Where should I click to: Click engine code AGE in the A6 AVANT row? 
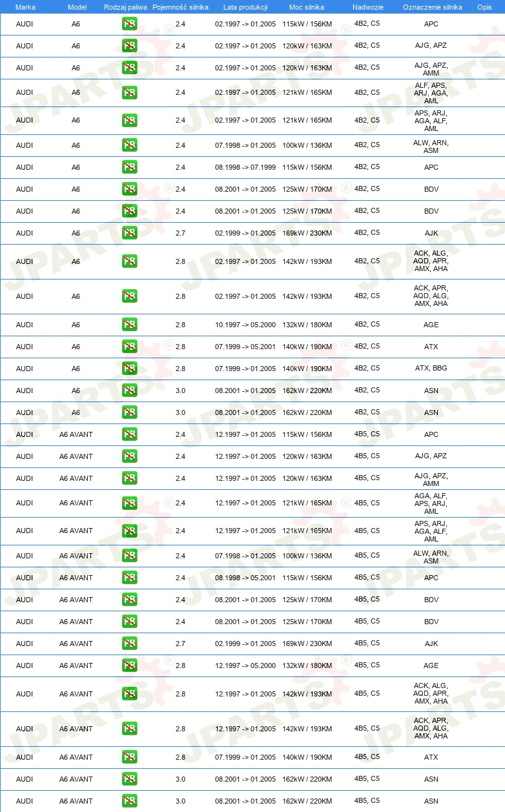pos(431,665)
